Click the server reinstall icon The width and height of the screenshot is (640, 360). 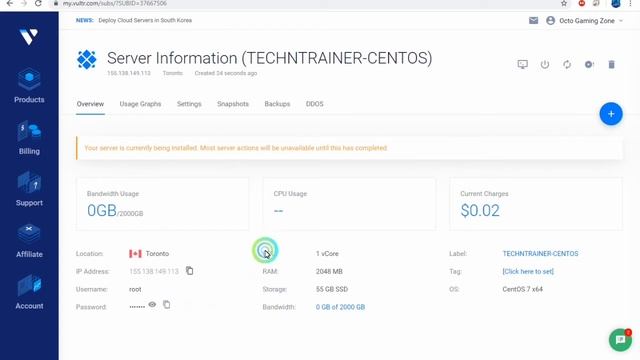point(589,64)
